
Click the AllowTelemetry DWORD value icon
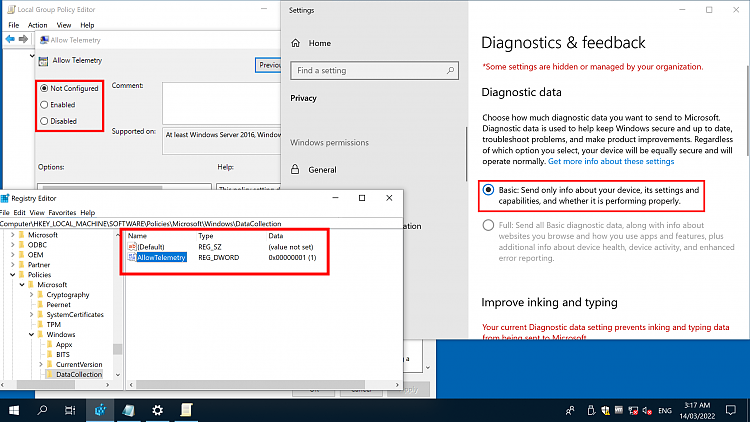(x=132, y=257)
